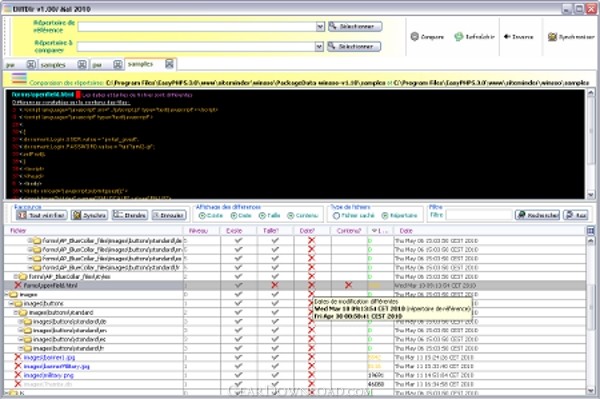Viewport: 600px width, 399px height.
Task: Click into the Filtre text field
Action: (479, 215)
